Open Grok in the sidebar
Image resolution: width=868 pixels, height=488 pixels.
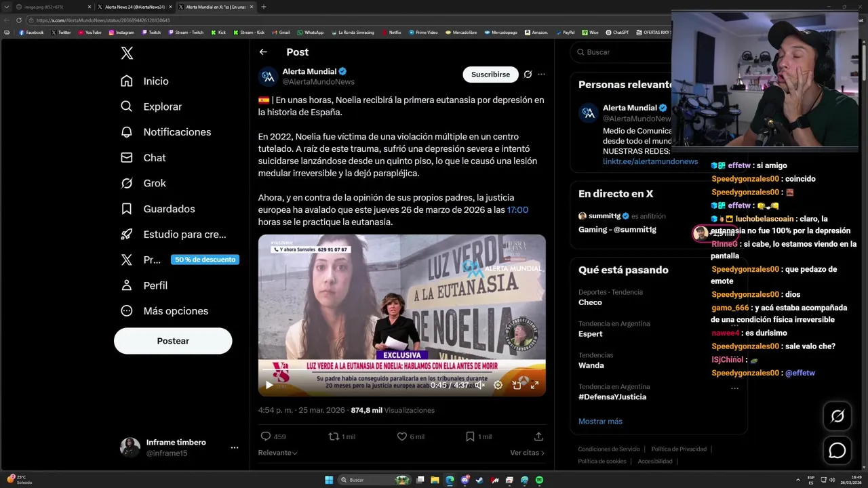pyautogui.click(x=142, y=184)
